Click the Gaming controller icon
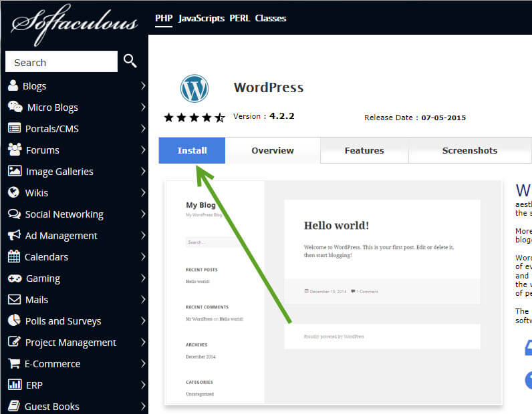Screen dimensions: 532x414 [15, 278]
